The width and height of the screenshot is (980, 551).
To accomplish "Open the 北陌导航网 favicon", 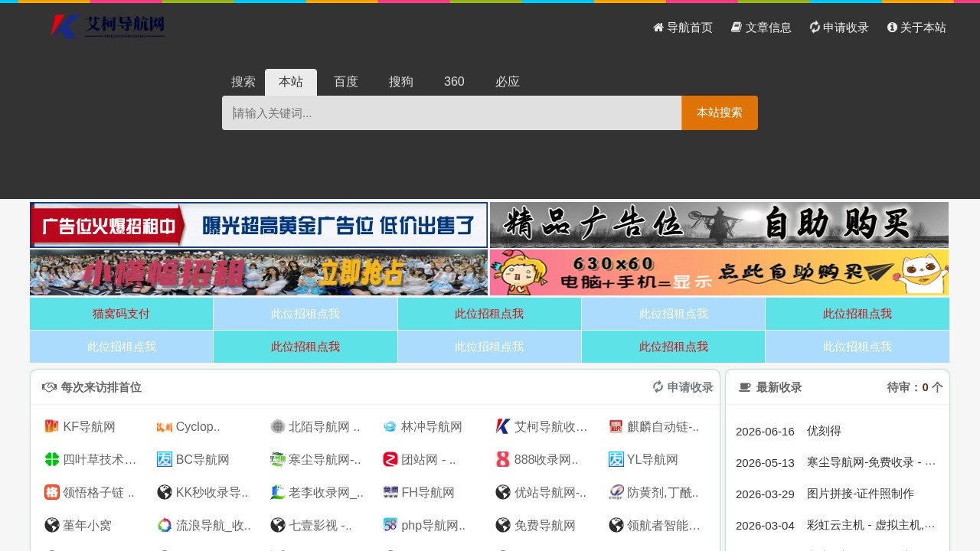I will pos(278,426).
